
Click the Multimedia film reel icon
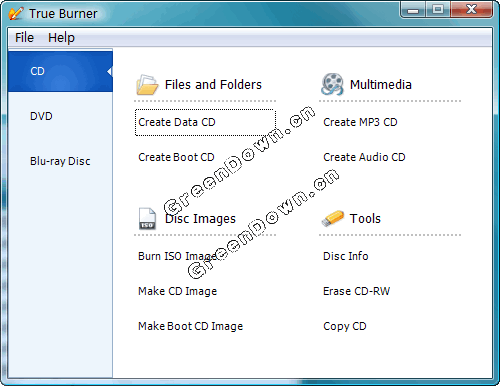point(332,84)
